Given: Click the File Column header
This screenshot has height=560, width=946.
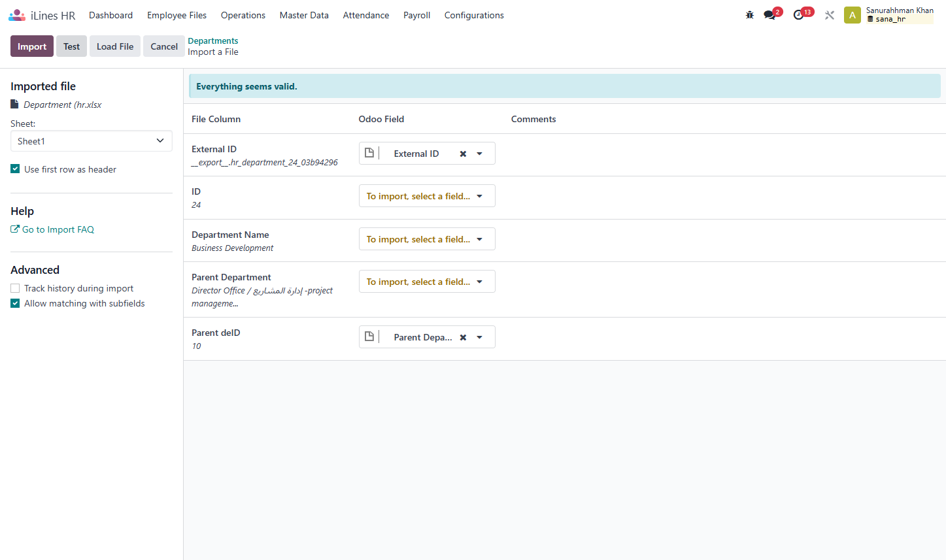Looking at the screenshot, I should pos(216,119).
